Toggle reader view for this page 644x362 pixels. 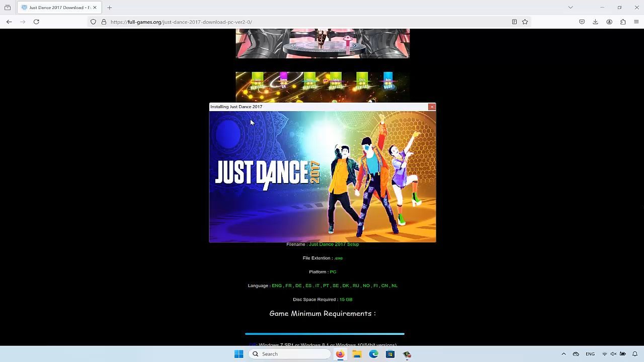(514, 22)
